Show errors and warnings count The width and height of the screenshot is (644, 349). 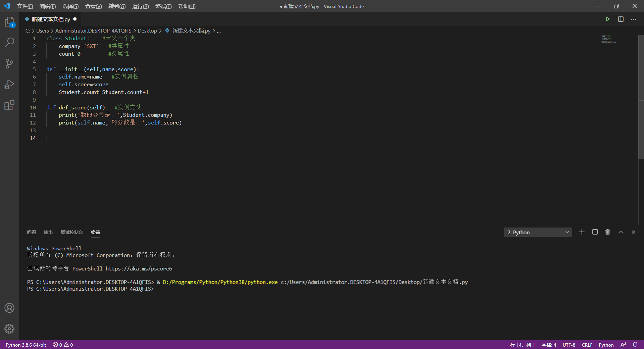click(63, 345)
